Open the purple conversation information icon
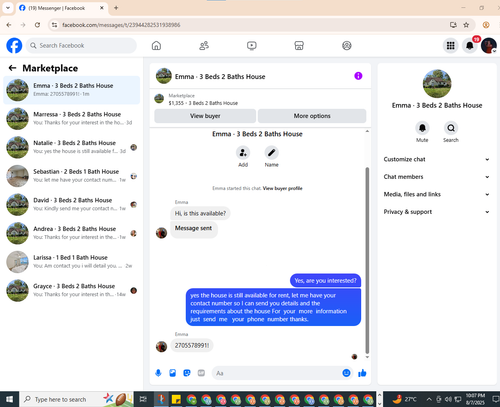Screen dimensions: 500x407 (x=358, y=76)
